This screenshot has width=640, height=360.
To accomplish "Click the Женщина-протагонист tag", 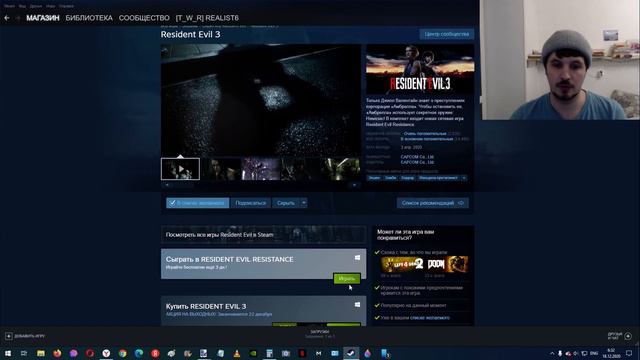I will coord(438,178).
